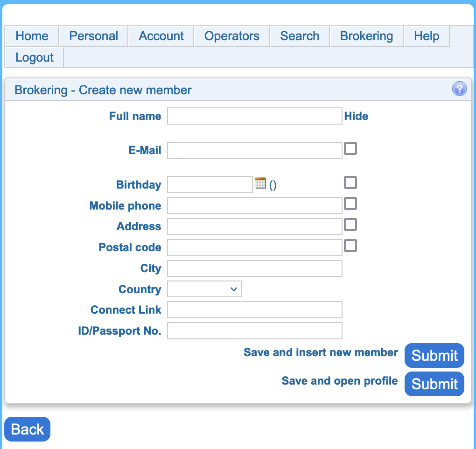Viewport: 476px width, 449px height.
Task: Click the 'Brokering - Create new member' title
Action: [103, 90]
